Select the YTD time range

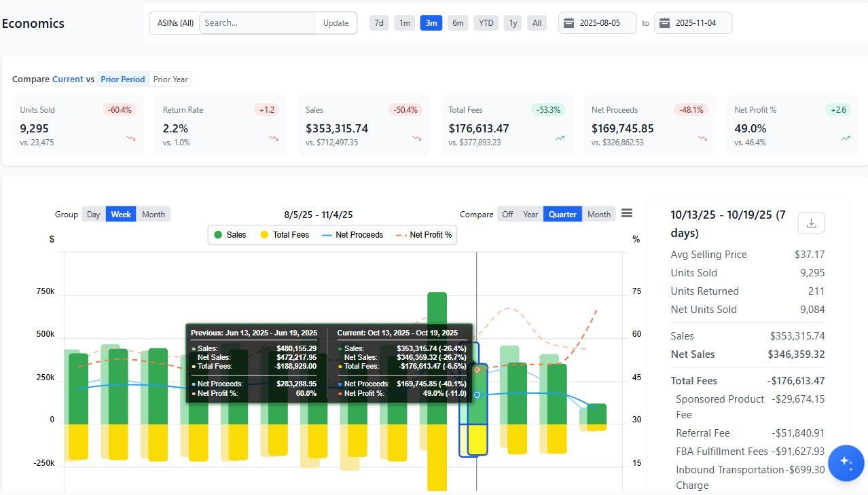tap(485, 22)
